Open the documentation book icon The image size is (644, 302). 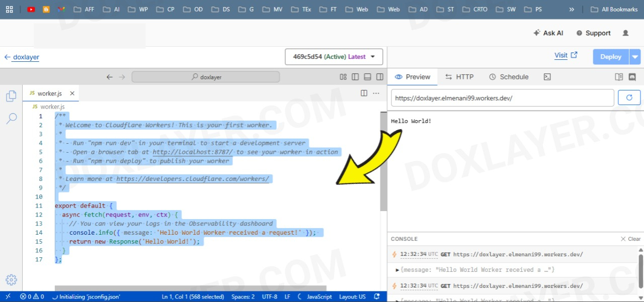tap(619, 77)
